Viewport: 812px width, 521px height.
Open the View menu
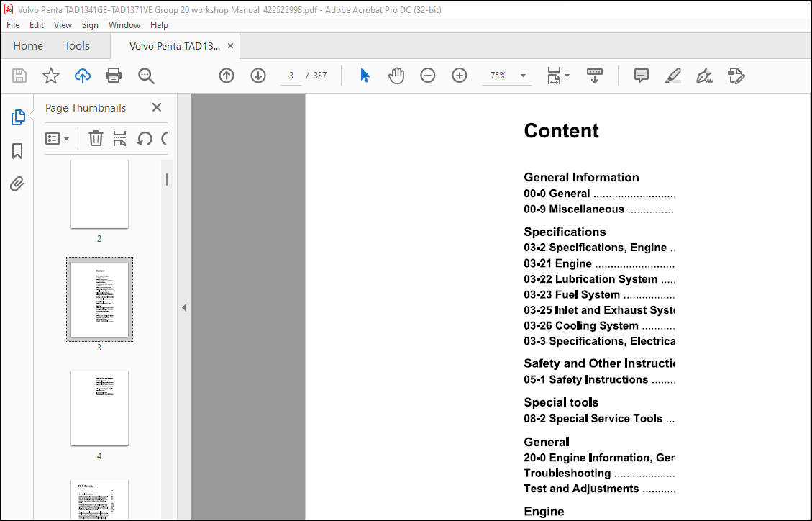(x=63, y=25)
